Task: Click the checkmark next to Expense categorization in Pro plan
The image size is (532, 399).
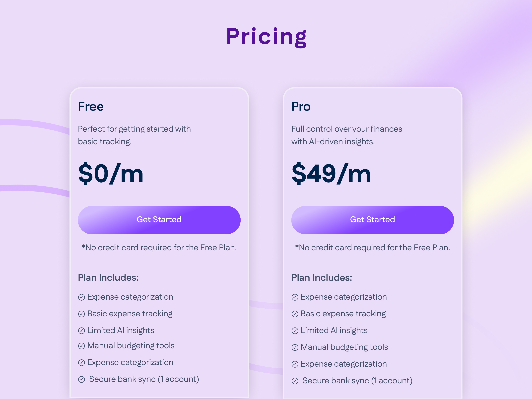Action: coord(295,297)
